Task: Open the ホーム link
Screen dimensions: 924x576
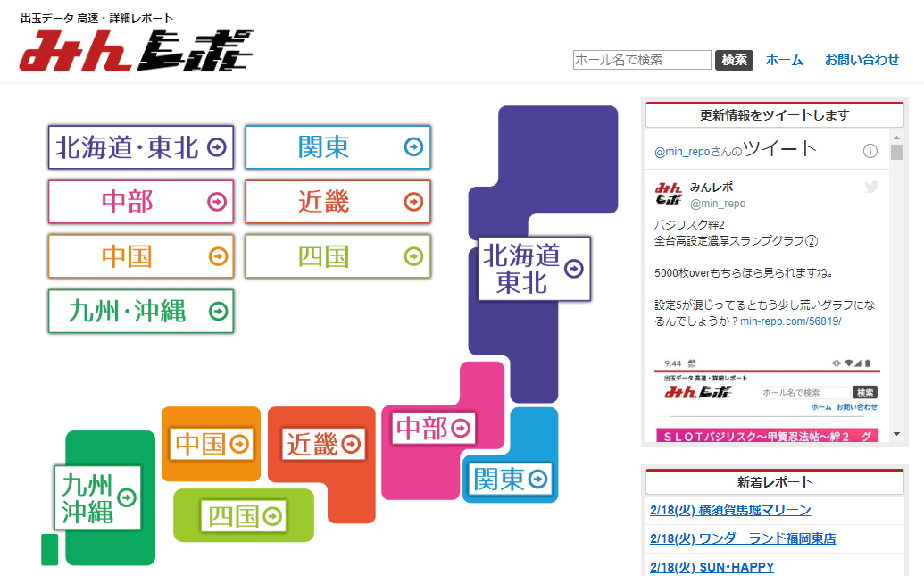Action: click(785, 60)
